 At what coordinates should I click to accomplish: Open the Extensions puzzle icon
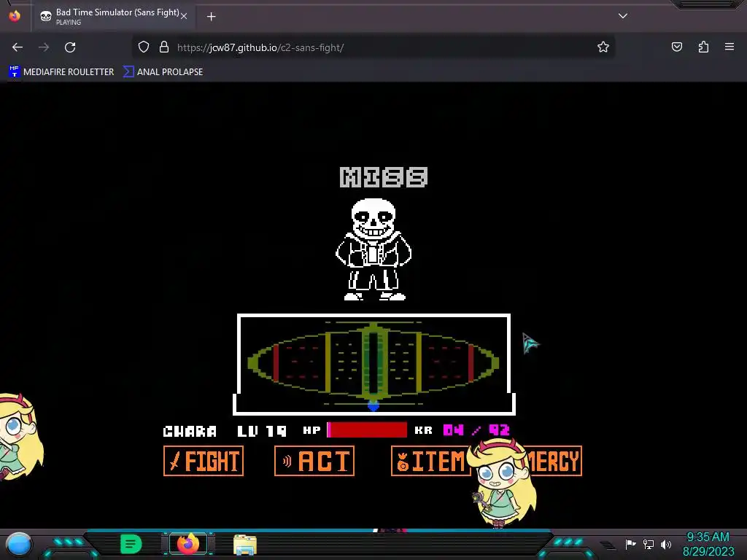click(x=703, y=47)
